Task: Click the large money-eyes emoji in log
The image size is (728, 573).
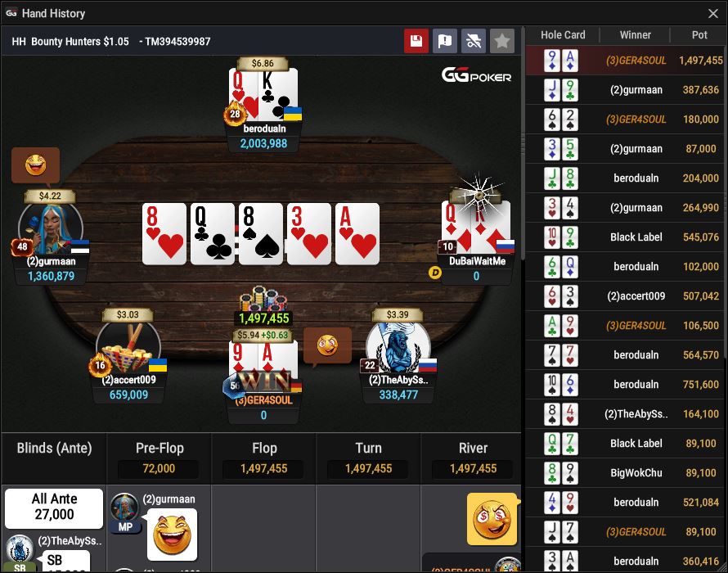Action: click(492, 519)
